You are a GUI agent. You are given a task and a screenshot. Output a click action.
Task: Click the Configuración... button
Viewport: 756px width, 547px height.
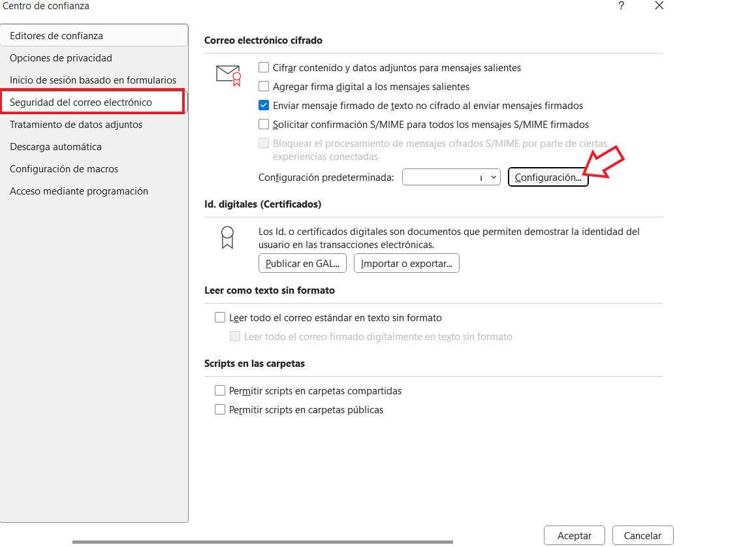[x=548, y=178]
